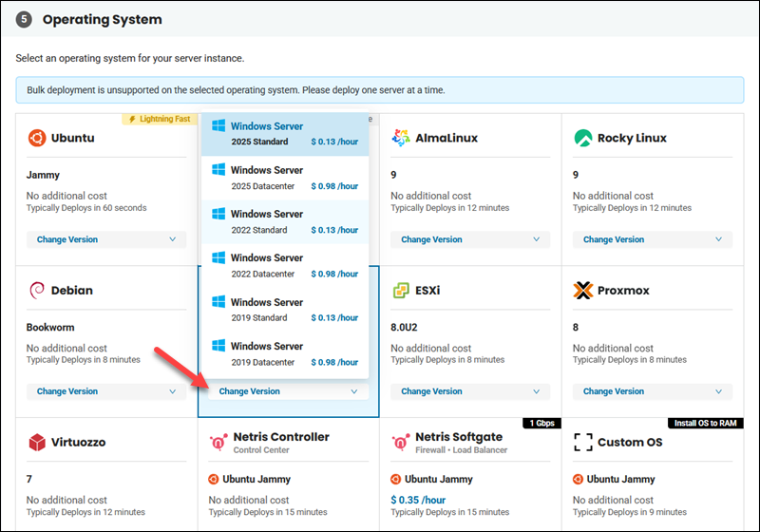The image size is (760, 532).
Task: Click the $ 0.35 /hour price
Action: 418,500
